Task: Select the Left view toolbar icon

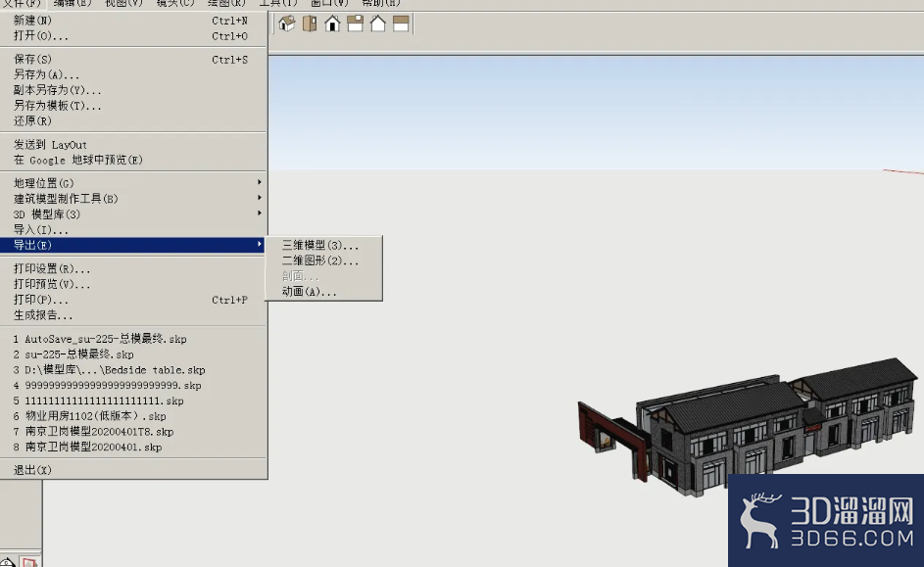Action: 401,24
